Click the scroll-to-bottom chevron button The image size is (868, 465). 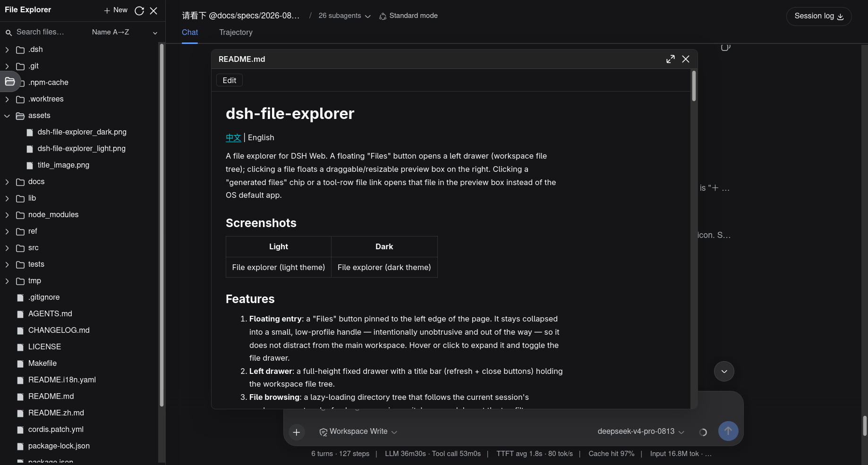pyautogui.click(x=724, y=372)
